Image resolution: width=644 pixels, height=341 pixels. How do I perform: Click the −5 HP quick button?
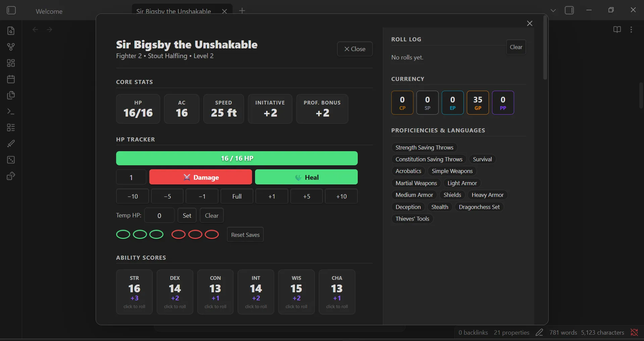point(167,196)
